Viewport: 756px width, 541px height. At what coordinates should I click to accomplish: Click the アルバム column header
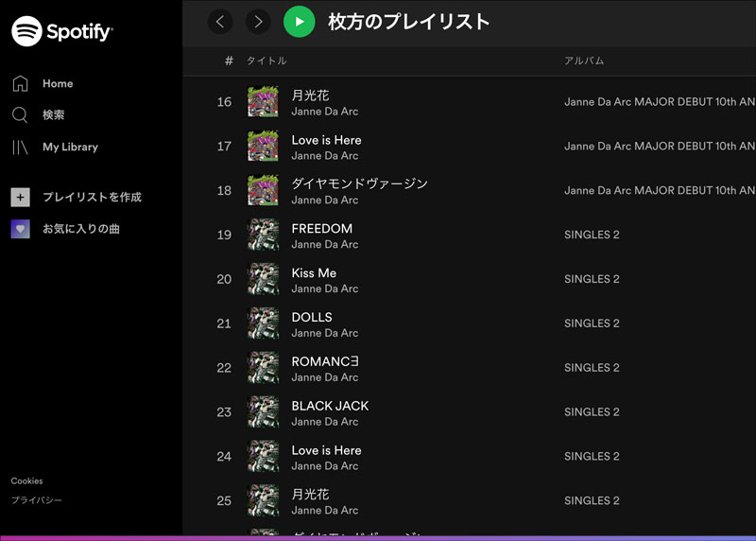[584, 61]
